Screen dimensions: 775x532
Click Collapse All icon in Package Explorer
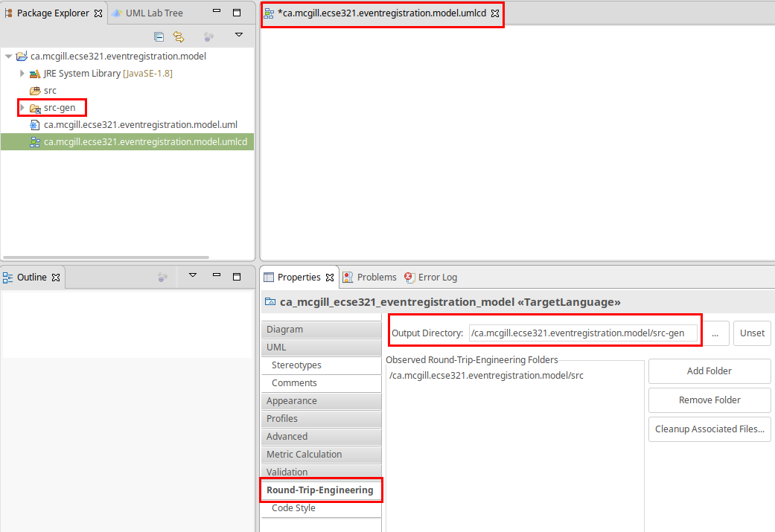(x=159, y=36)
